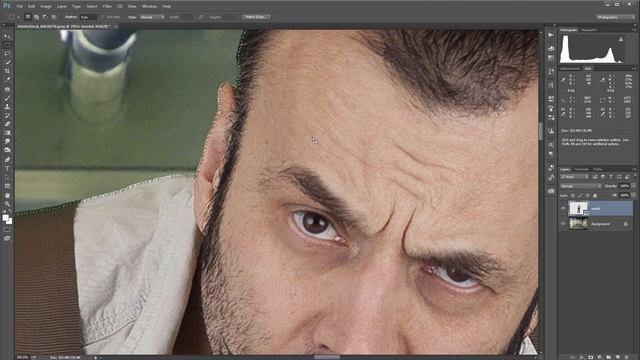
Task: Toggle Quick Mask mode in toolbox
Action: (7, 230)
